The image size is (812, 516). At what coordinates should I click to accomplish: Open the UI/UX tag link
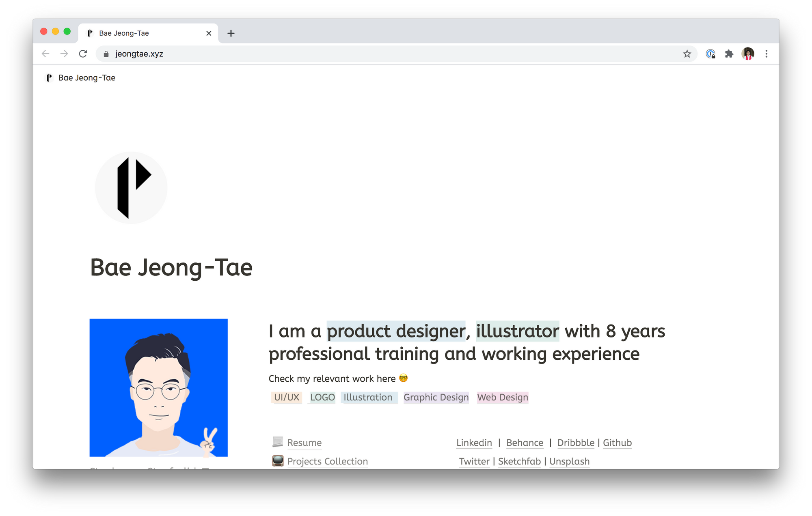pyautogui.click(x=287, y=397)
